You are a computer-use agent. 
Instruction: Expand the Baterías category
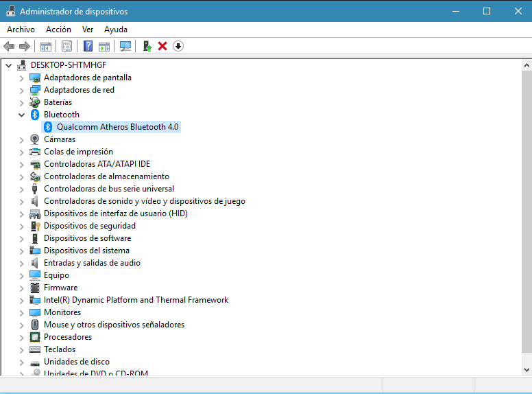pyautogui.click(x=22, y=102)
